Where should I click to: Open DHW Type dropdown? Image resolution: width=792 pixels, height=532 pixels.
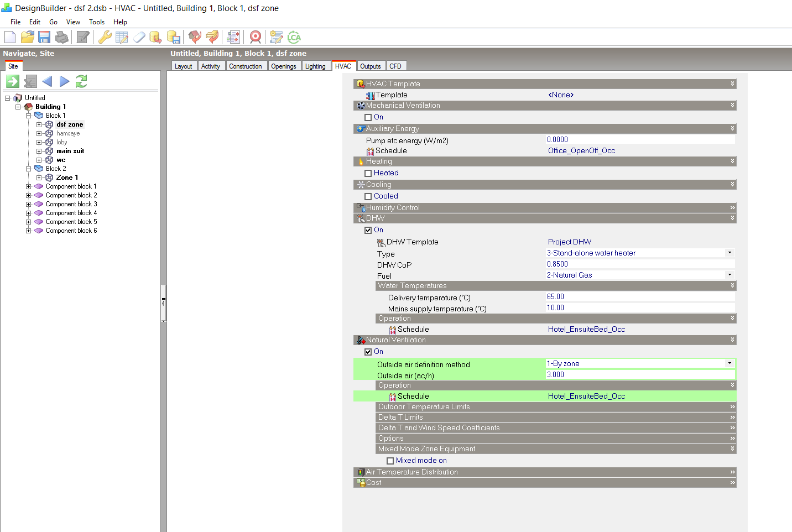(730, 253)
